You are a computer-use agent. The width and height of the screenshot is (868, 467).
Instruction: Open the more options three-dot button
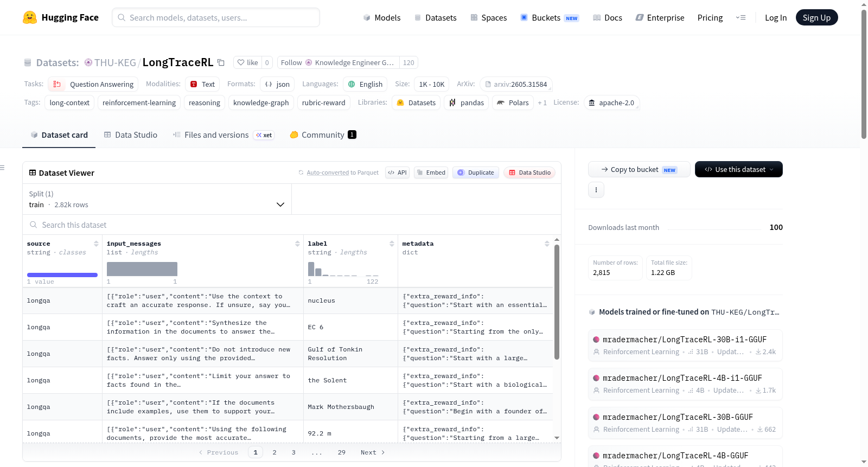[x=596, y=190]
